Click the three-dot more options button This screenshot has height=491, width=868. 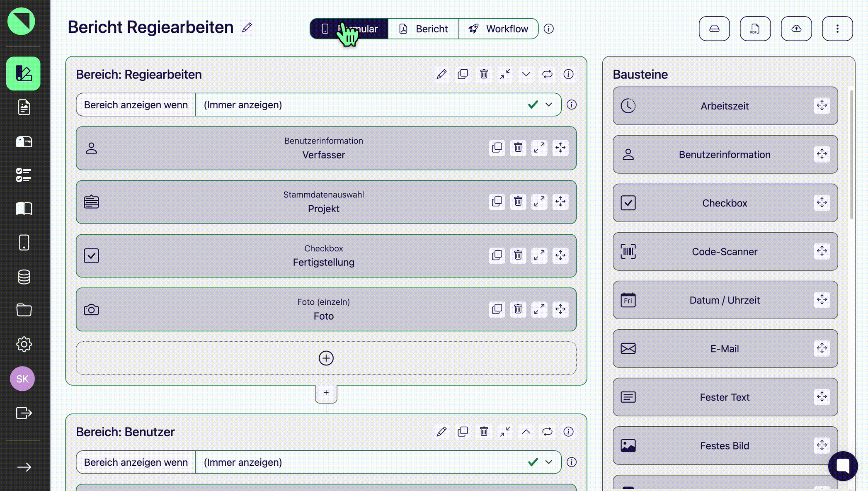pos(837,29)
